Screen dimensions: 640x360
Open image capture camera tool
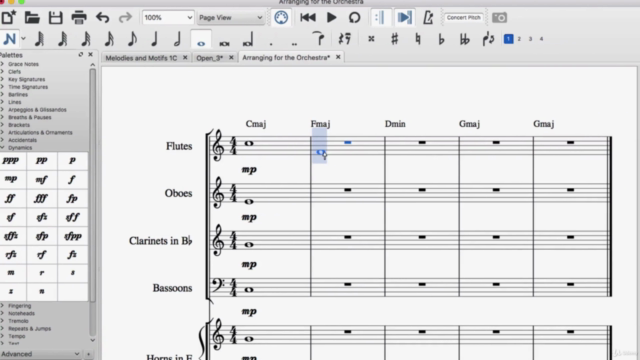point(499,18)
